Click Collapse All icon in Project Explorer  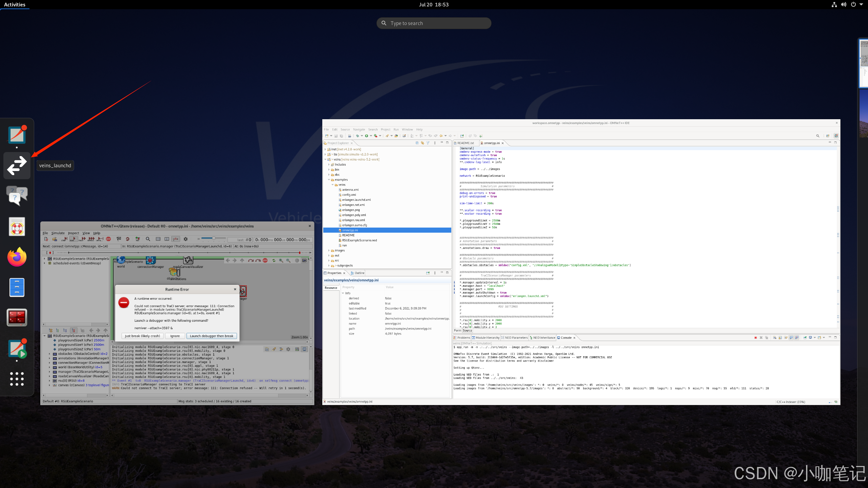[417, 143]
